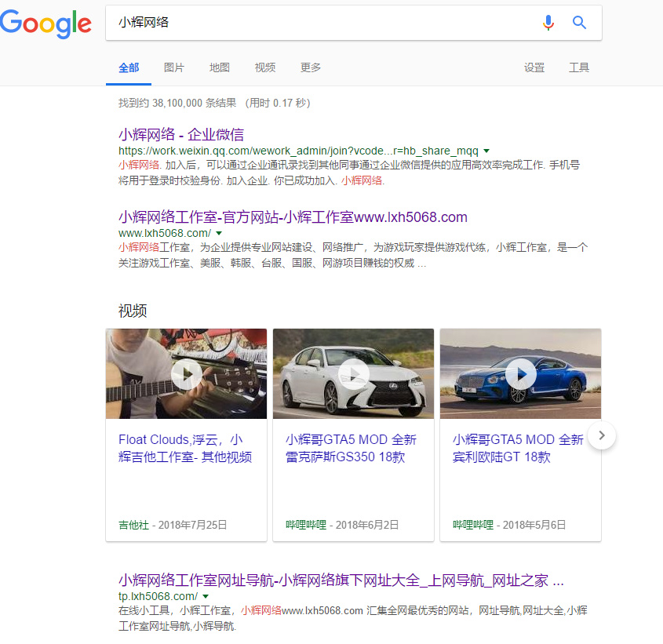Expand the dropdown arrow beside www.lxh5068.com/ URL

(219, 233)
